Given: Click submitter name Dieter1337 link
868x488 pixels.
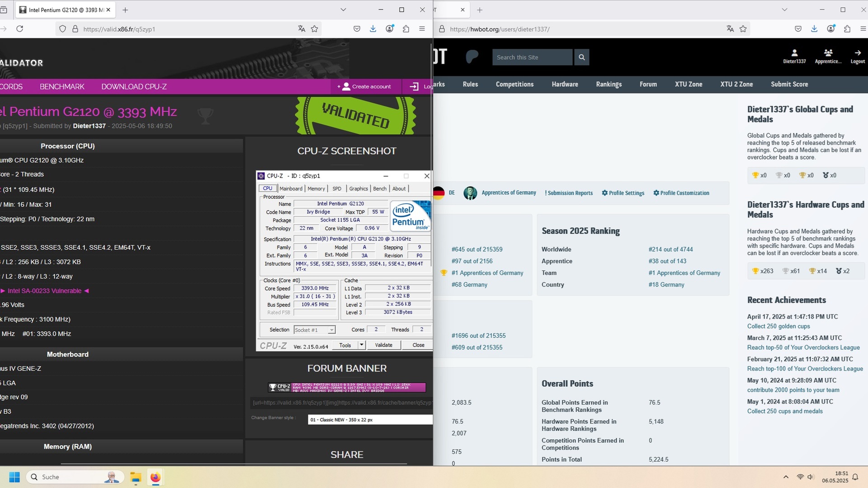Looking at the screenshot, I should (89, 126).
